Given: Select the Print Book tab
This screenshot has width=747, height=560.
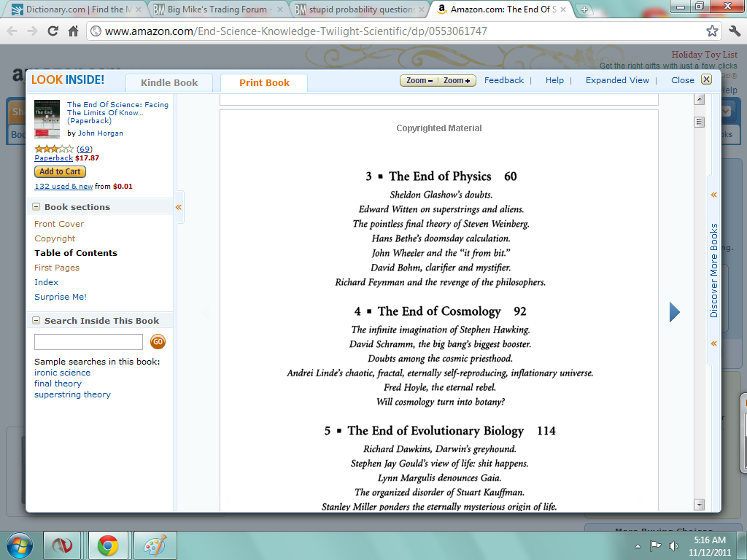Looking at the screenshot, I should [264, 83].
